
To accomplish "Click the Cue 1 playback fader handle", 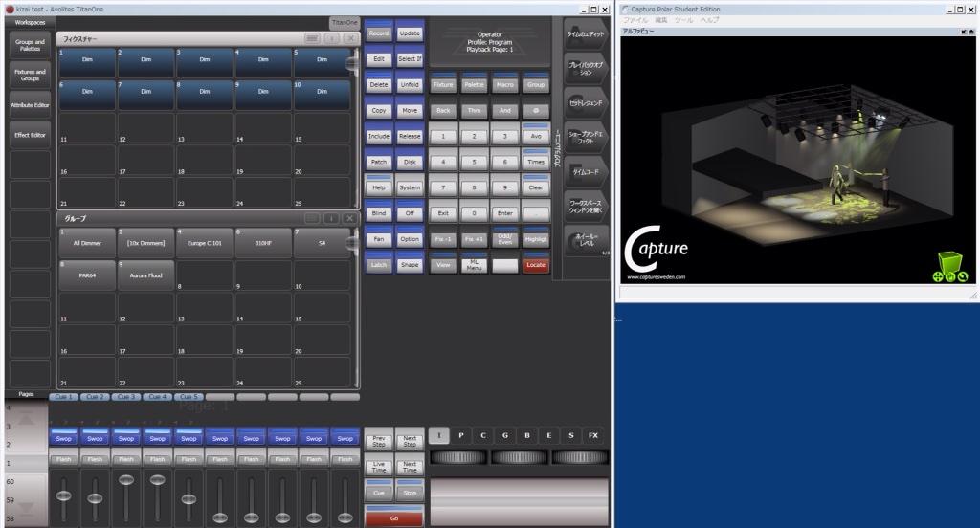I will [64, 495].
